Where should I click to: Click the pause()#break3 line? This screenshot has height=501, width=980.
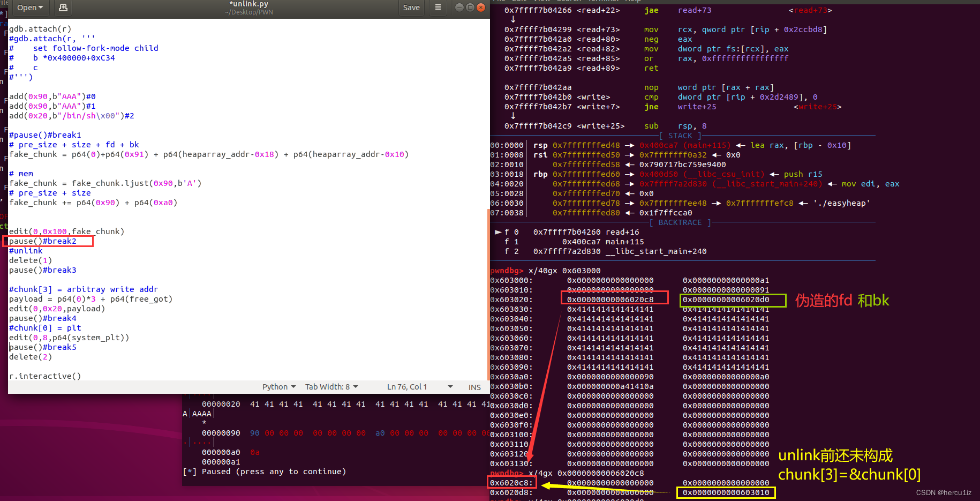pos(43,270)
